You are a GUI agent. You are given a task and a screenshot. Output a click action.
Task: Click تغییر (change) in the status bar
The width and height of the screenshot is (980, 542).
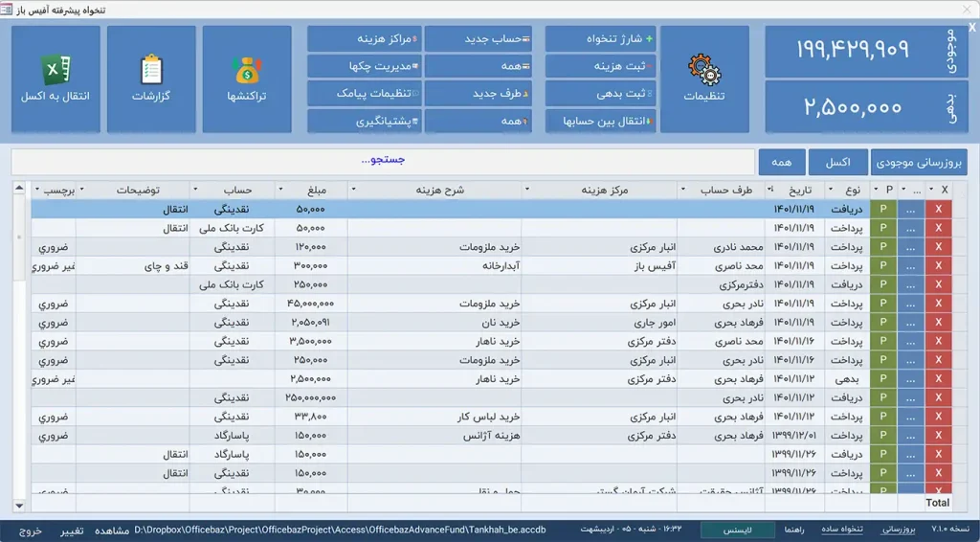click(72, 531)
